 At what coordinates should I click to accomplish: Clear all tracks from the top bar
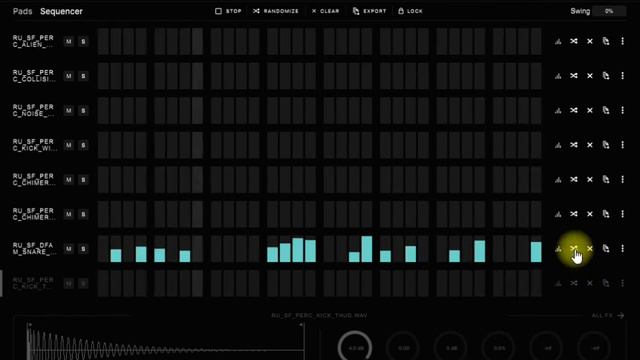[325, 11]
